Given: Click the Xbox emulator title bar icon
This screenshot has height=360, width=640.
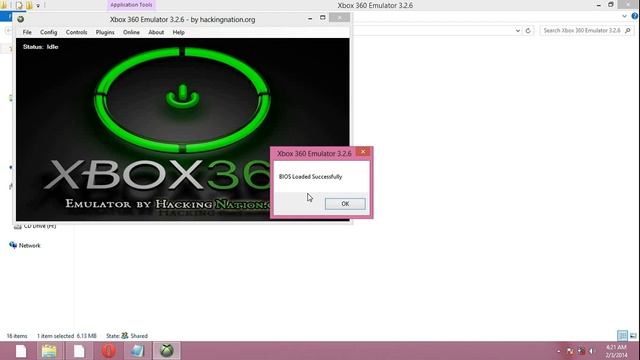Looking at the screenshot, I should click(x=20, y=19).
